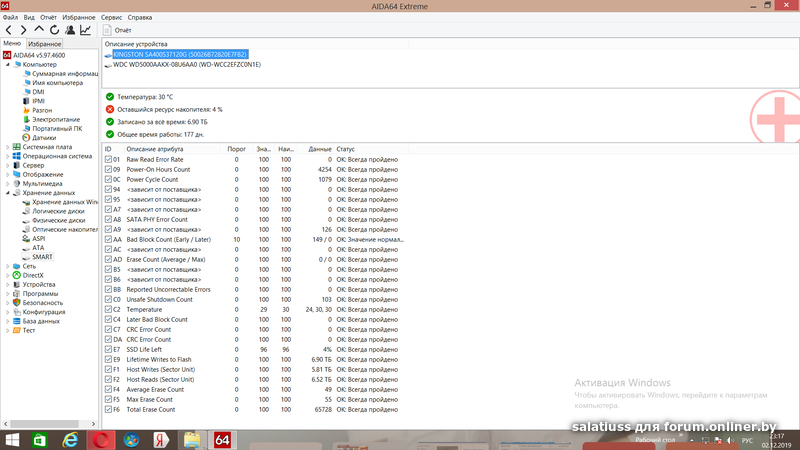Expand the Сеть tree node
The height and width of the screenshot is (450, 800).
point(8,266)
